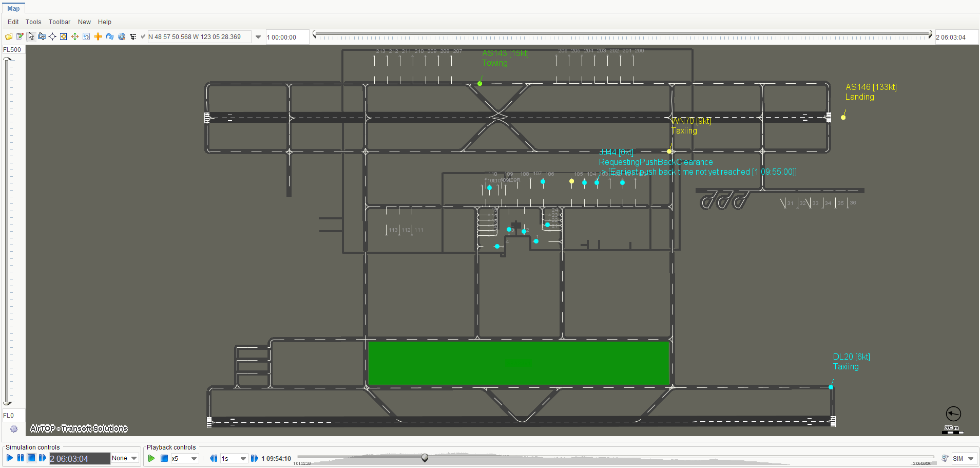Screen dimensions: 980x468
Task: Click the green four-arrow pan tool
Action: tap(75, 36)
